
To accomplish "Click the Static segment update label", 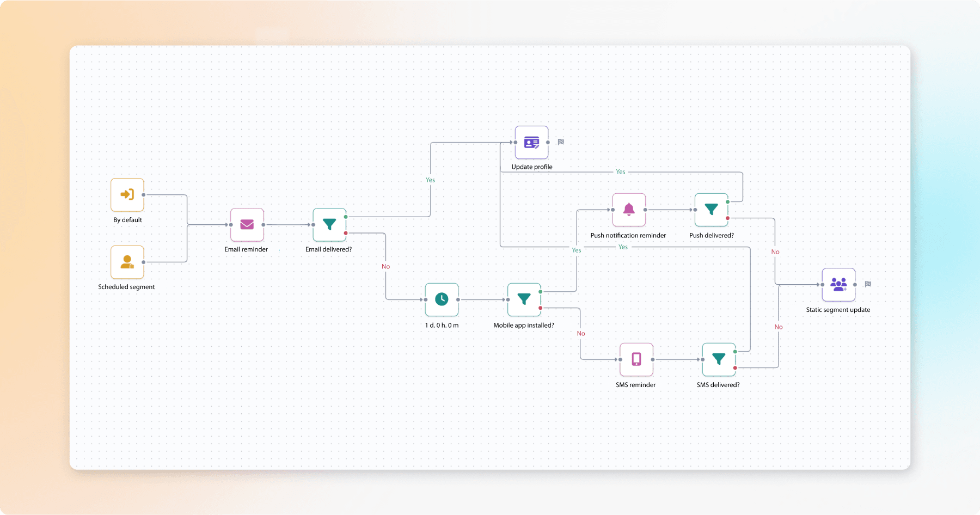I will click(x=838, y=310).
